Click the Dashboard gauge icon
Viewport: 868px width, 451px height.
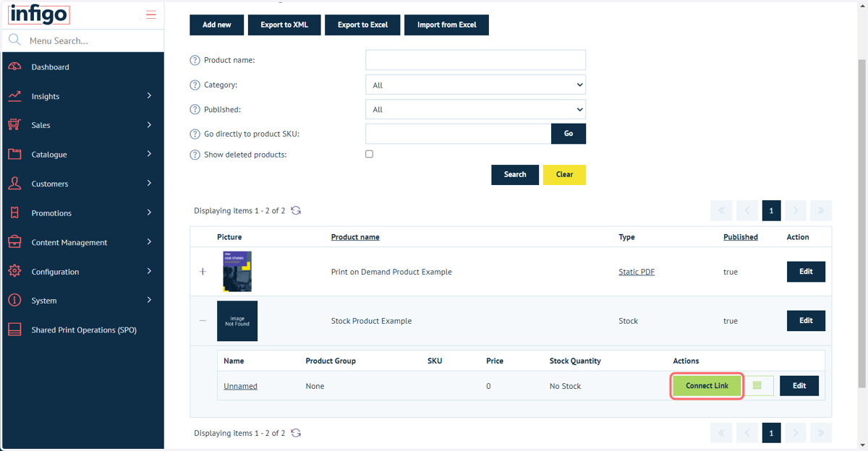(14, 66)
